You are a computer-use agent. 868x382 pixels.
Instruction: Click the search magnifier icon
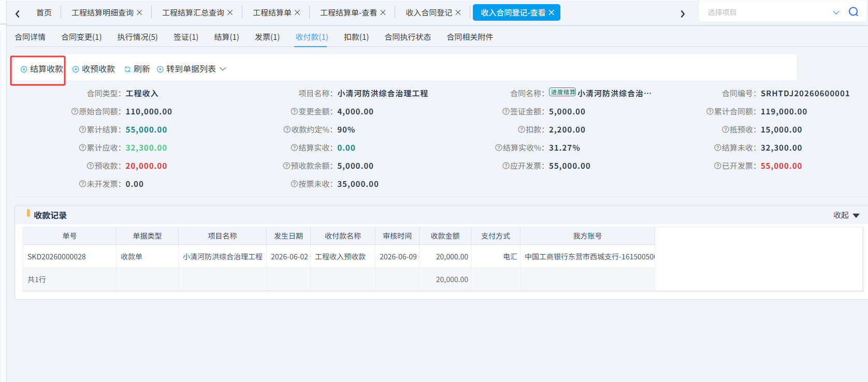point(853,12)
